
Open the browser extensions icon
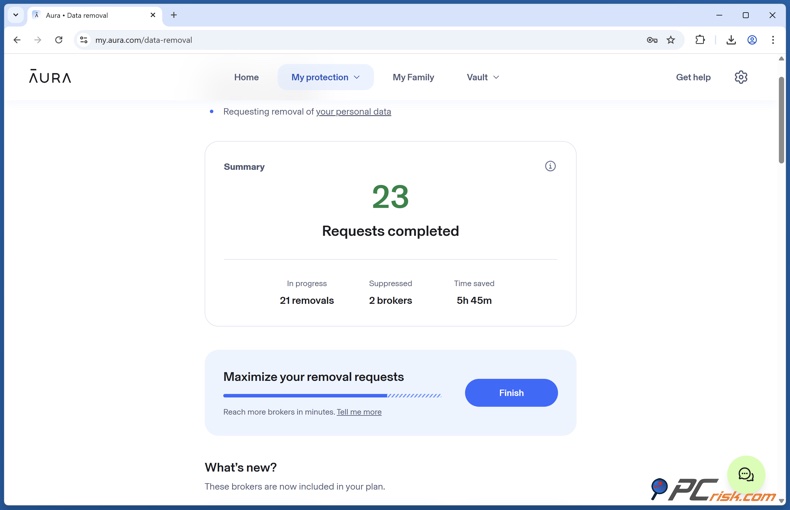(700, 40)
